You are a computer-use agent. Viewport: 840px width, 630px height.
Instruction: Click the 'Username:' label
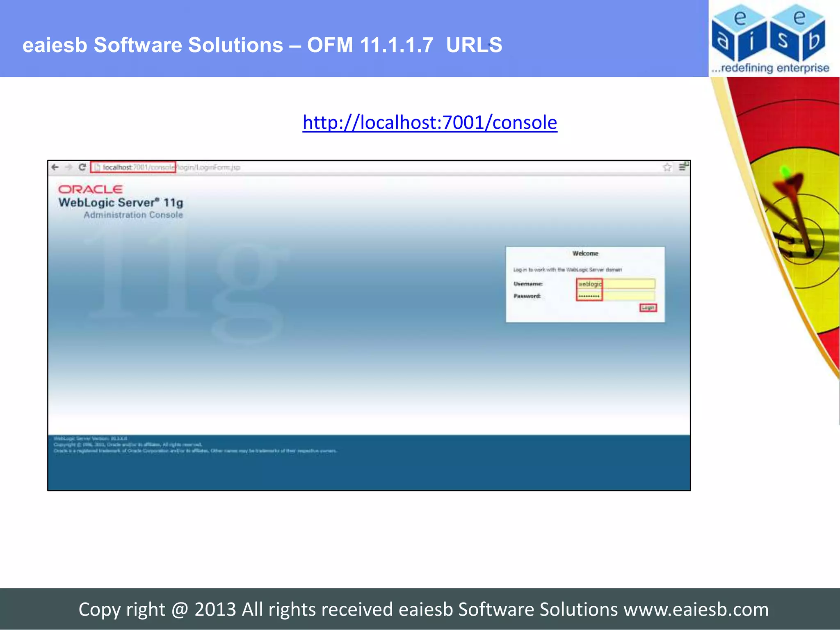tap(528, 284)
